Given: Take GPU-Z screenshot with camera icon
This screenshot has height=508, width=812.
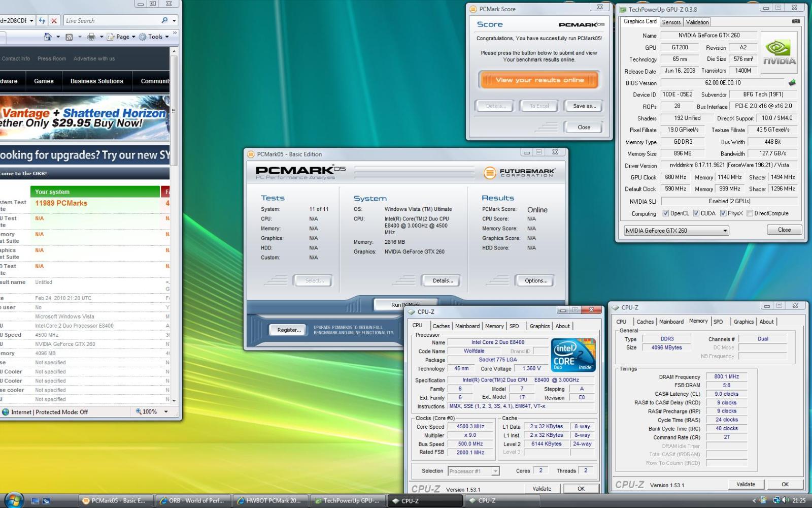Looking at the screenshot, I should pyautogui.click(x=796, y=21).
